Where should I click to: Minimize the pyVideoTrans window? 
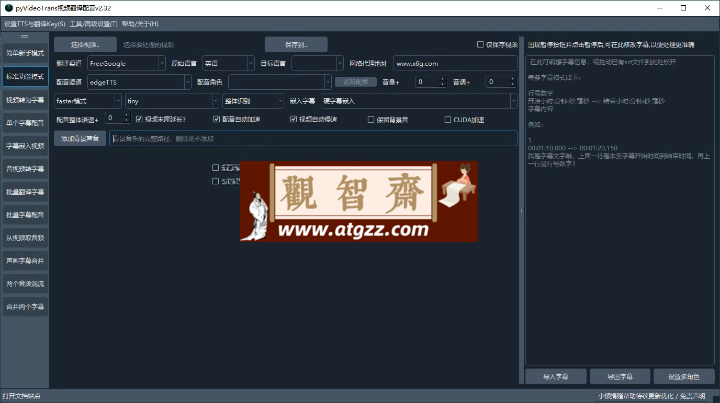tap(660, 8)
